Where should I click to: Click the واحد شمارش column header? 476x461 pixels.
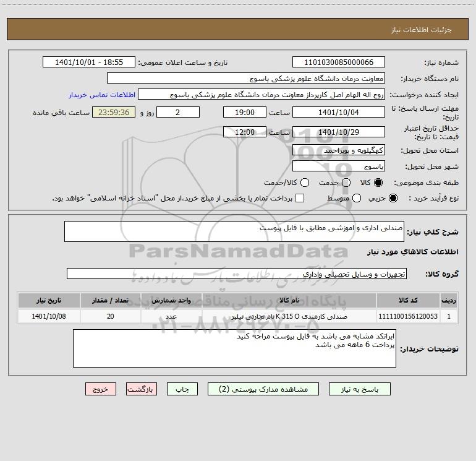tap(171, 300)
